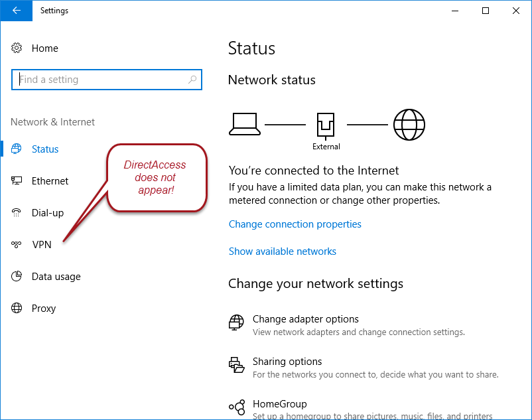
Task: Open Data usage via its pie chart icon
Action: [16, 276]
